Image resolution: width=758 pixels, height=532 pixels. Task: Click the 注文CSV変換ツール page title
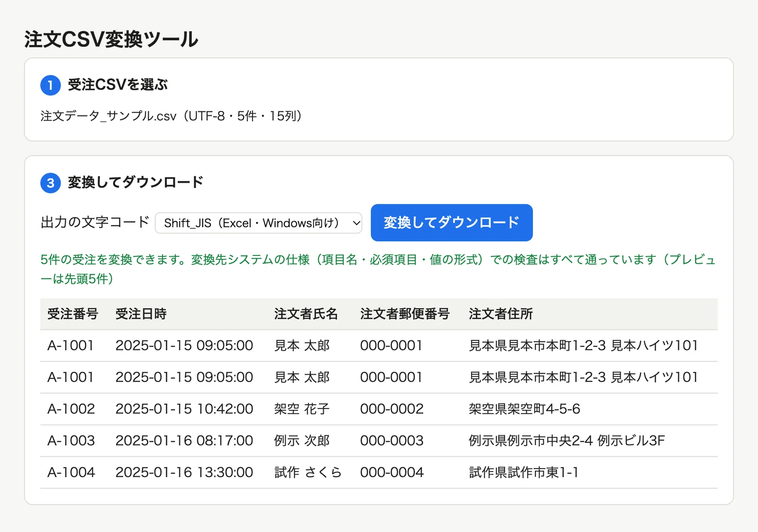[x=111, y=39]
